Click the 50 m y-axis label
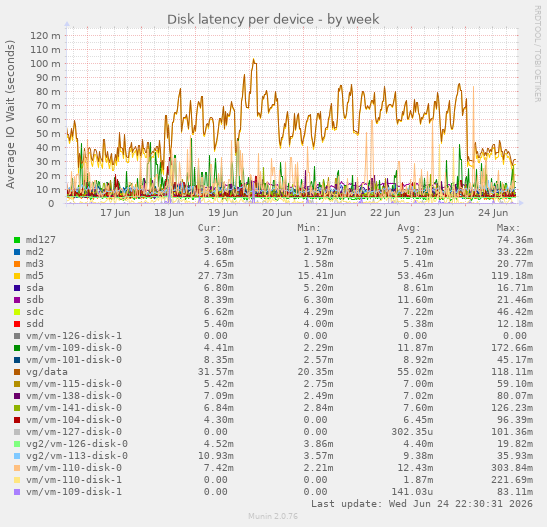 pos(48,134)
